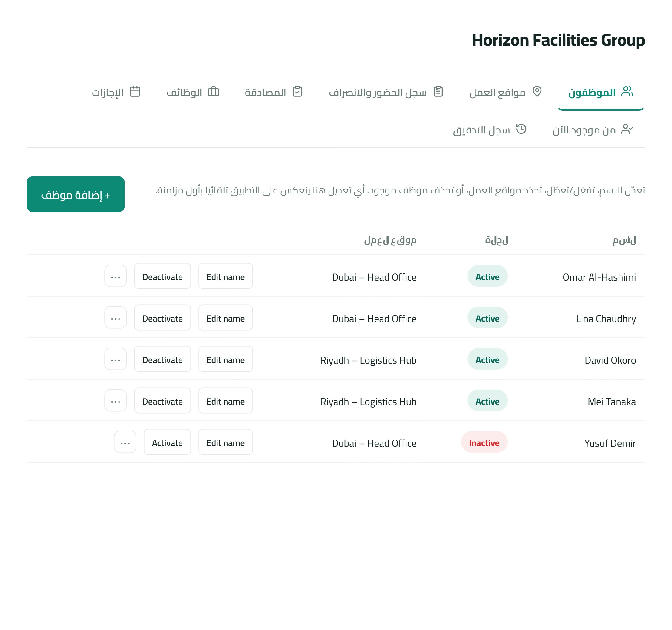Click the history clock audit log icon
Viewport: 672px width, 630px height.
pos(521,129)
